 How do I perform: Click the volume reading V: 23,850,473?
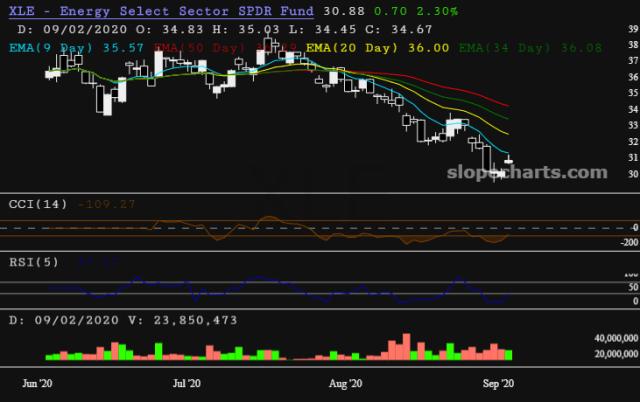(182, 320)
